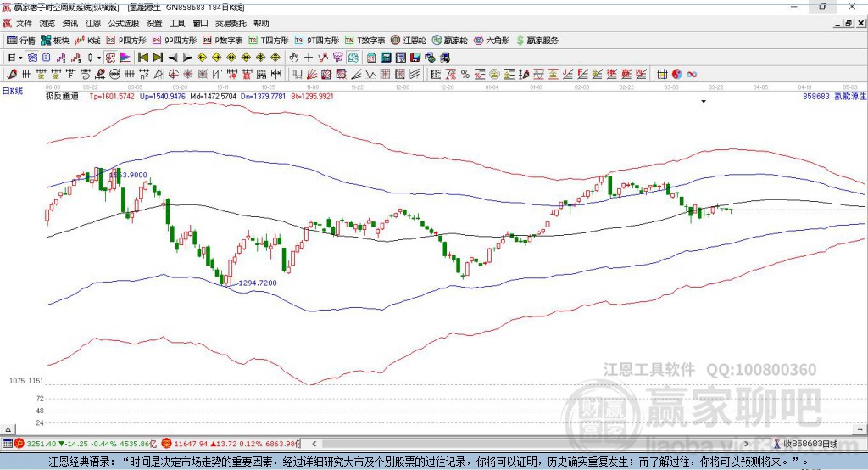Open the 公式选股 menu

coord(124,23)
